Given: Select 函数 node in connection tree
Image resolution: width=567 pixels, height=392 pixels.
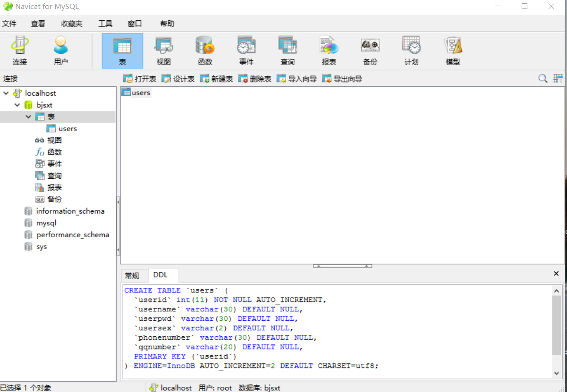Looking at the screenshot, I should 54,152.
